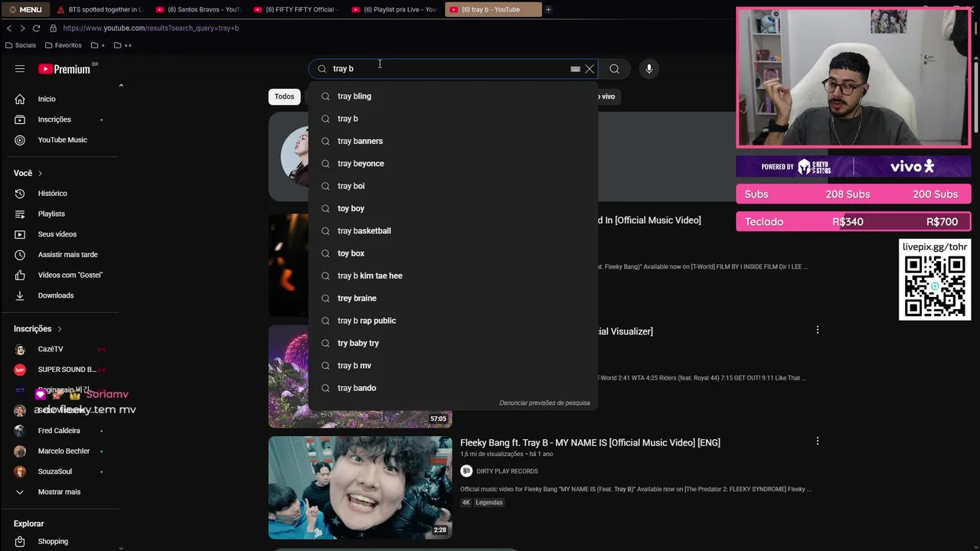This screenshot has width=980, height=551.
Task: Switch to Playlist pra Live tab
Action: point(394,9)
